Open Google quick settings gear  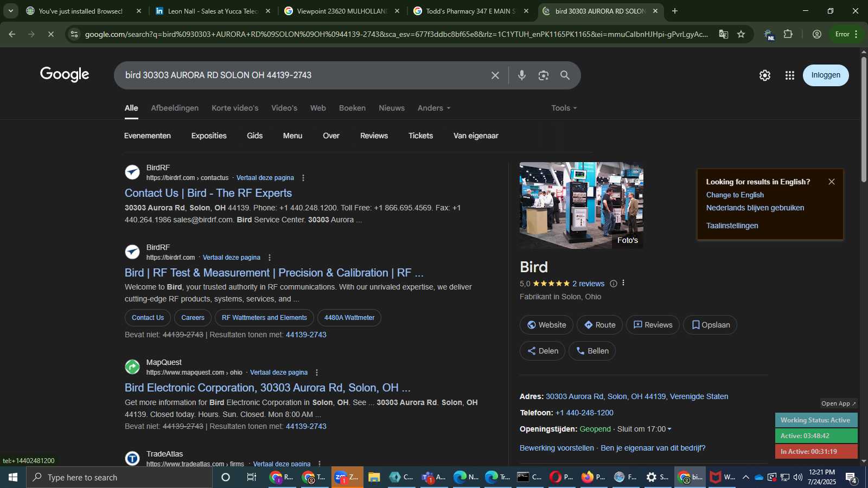pyautogui.click(x=765, y=75)
